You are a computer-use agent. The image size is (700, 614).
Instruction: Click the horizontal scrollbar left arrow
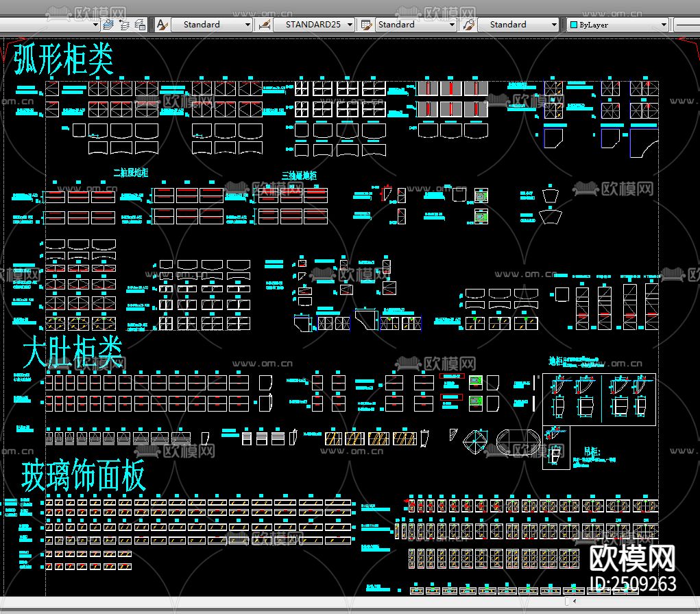coord(574,601)
